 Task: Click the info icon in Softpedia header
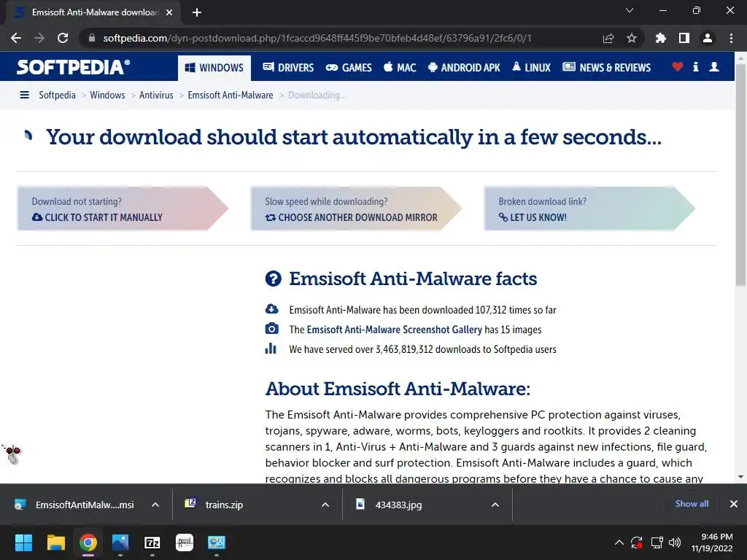695,67
